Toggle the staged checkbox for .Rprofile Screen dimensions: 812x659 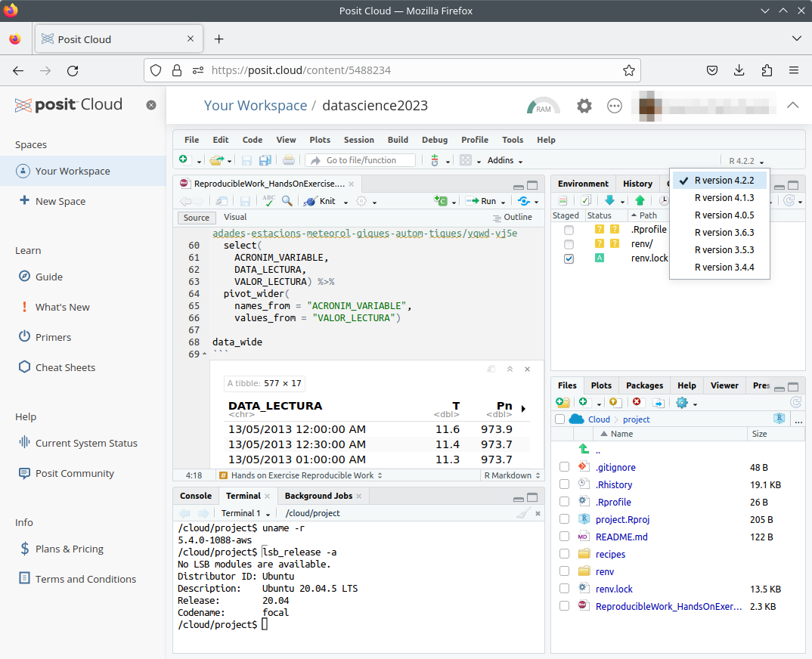[x=569, y=230]
